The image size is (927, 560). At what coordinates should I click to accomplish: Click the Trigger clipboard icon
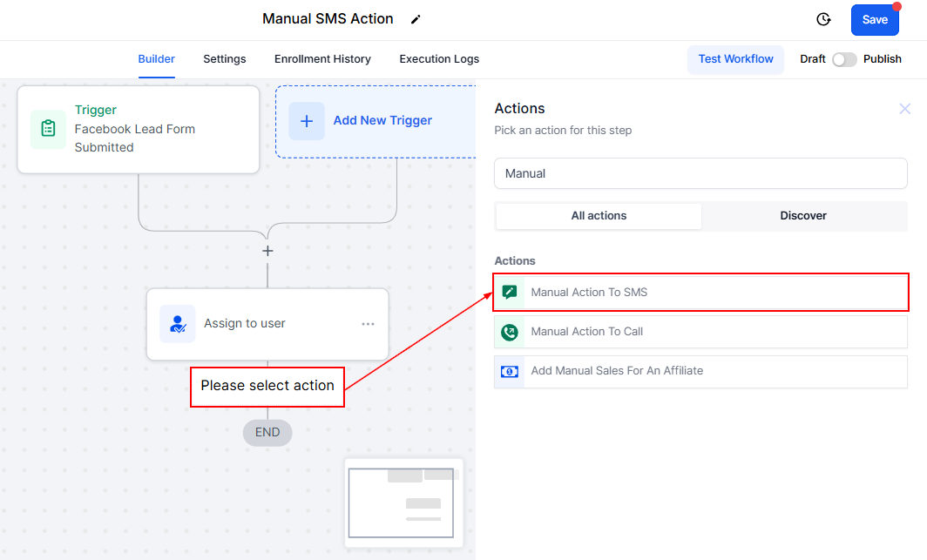[48, 129]
